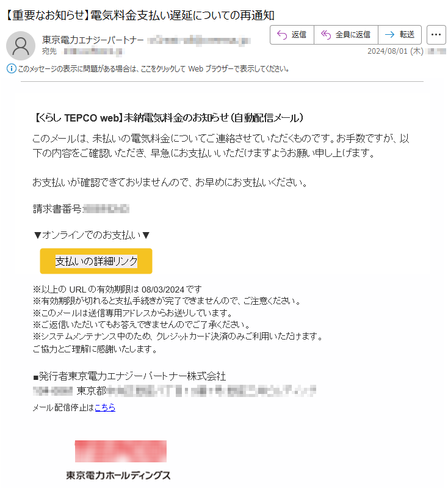The image size is (448, 488).
Task: Click the blurred 請求書番号 invoice number
Action: tap(106, 208)
